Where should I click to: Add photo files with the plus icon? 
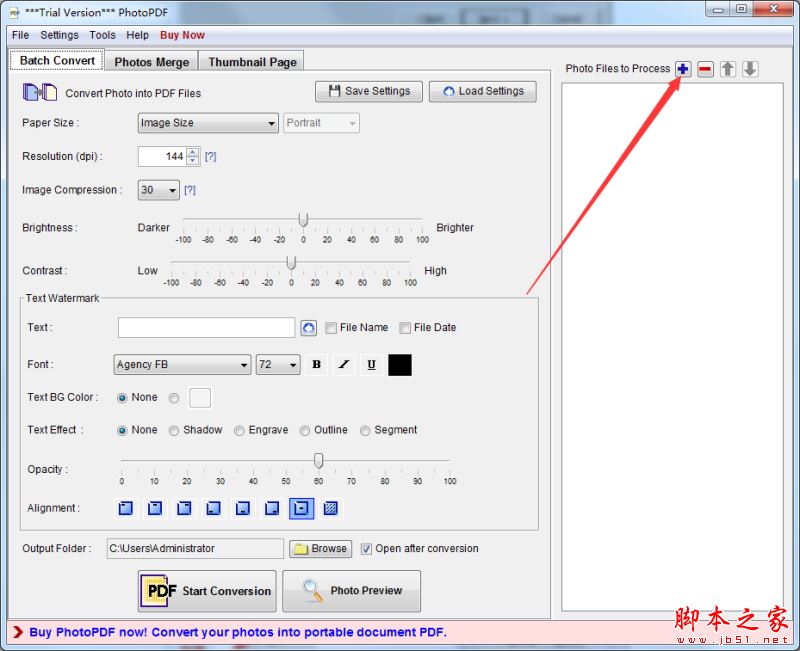[683, 69]
